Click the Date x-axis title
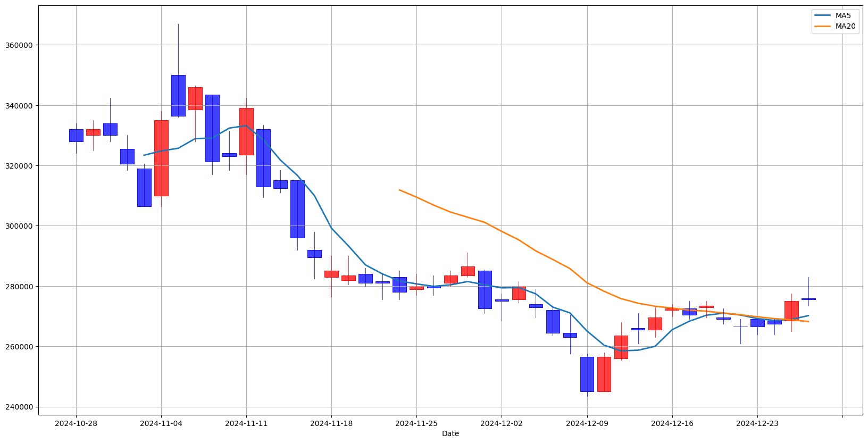This screenshot has height=443, width=868. pyautogui.click(x=450, y=434)
